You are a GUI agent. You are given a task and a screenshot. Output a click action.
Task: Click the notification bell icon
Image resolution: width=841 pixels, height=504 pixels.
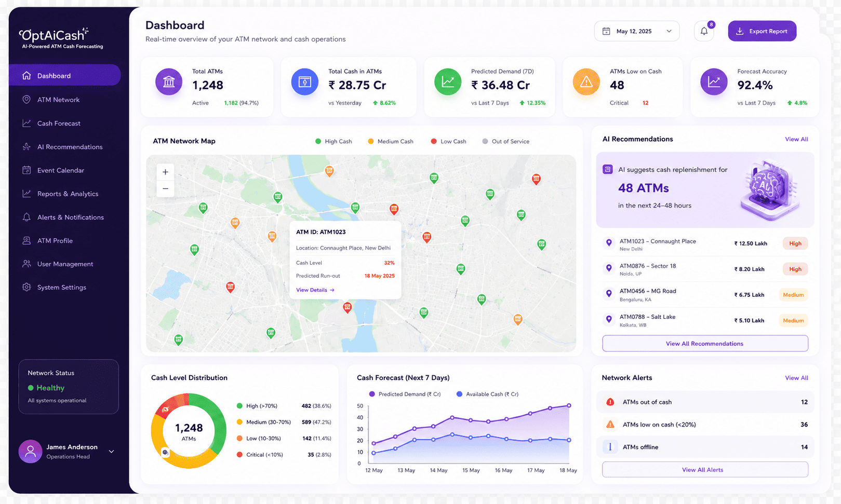(x=704, y=31)
